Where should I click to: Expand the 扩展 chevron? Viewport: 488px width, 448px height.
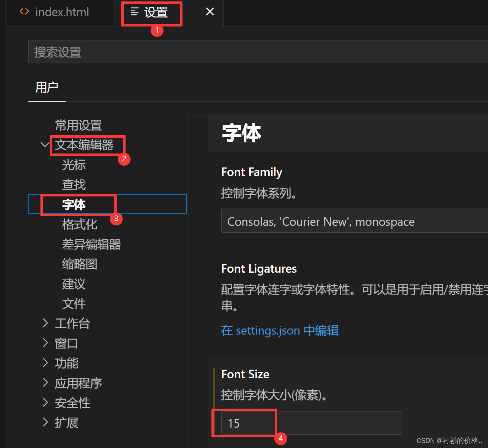[x=45, y=422]
